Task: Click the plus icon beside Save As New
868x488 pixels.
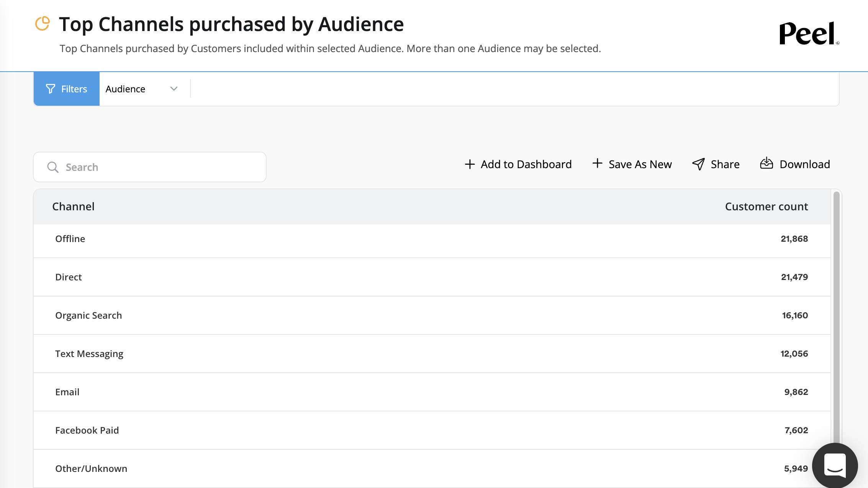Action: [597, 164]
